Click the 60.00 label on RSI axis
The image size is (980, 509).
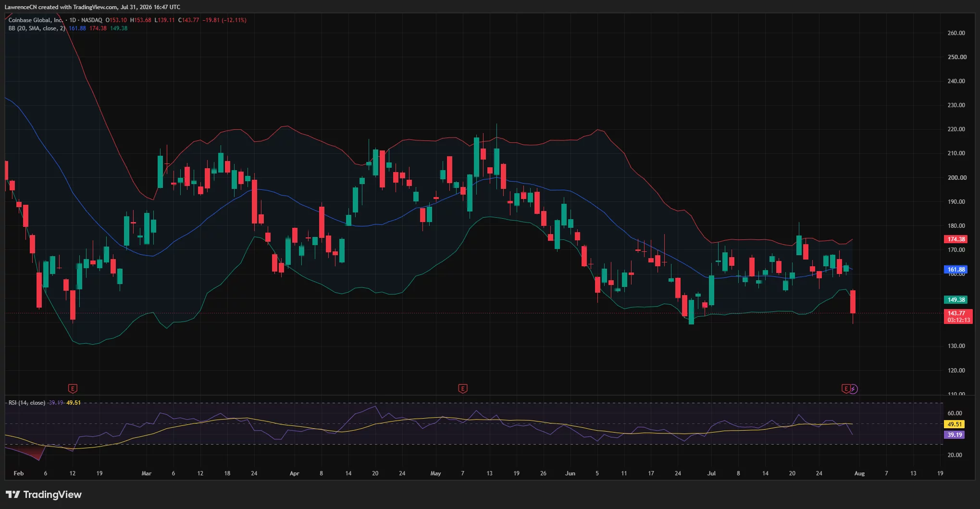[x=955, y=413]
